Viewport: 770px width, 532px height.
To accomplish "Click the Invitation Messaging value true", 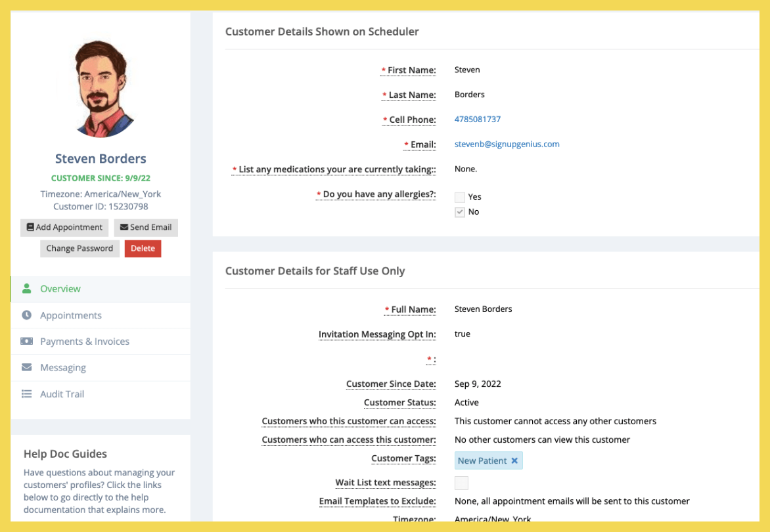I will point(462,334).
